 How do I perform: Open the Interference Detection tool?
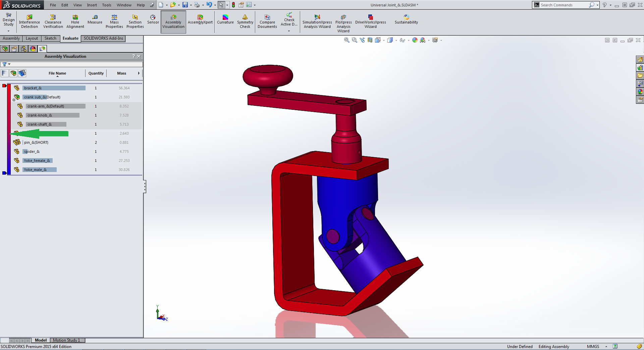pyautogui.click(x=30, y=21)
